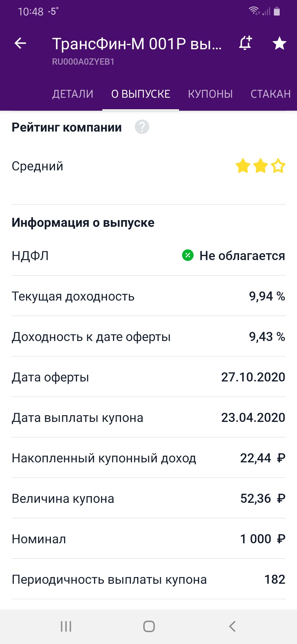Select the О ВЫПУСКЕ tab

click(141, 94)
